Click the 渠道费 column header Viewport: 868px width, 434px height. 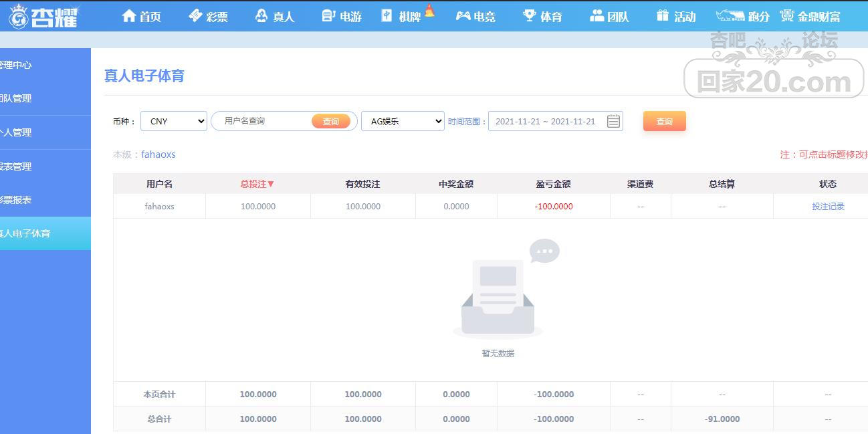(x=641, y=184)
